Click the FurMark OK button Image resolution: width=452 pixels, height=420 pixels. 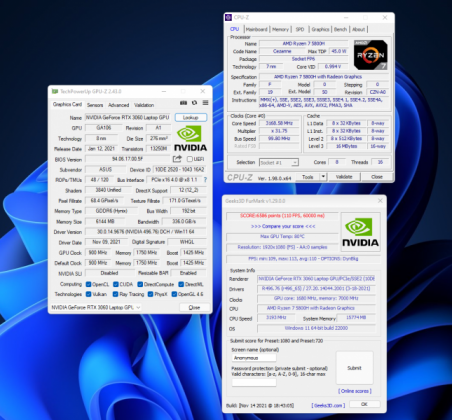coord(364,404)
